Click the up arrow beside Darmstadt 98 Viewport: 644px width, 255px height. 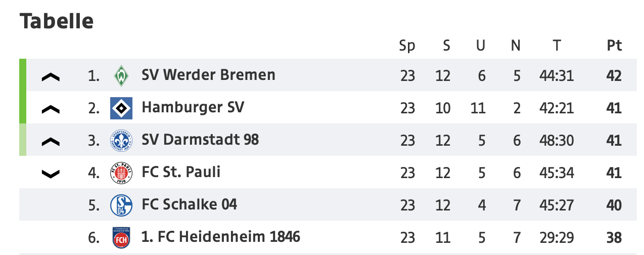pyautogui.click(x=51, y=142)
